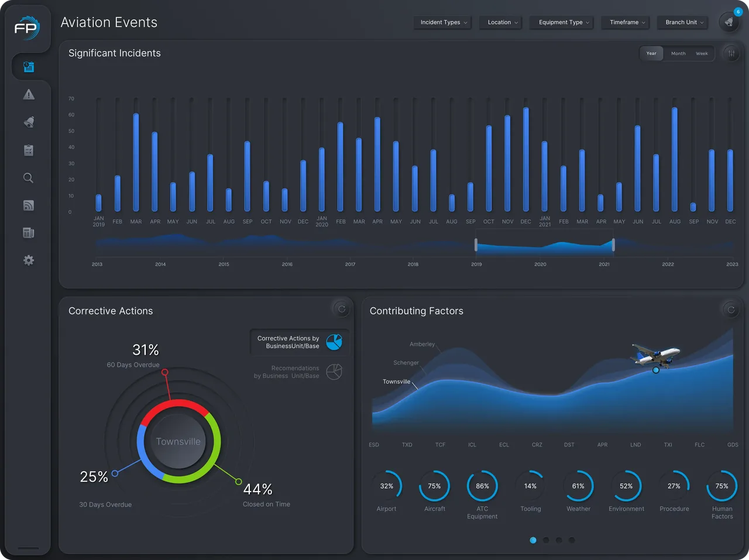
Task: Select Corrective Actions by BusinessUnit/Base label
Action: (x=288, y=342)
